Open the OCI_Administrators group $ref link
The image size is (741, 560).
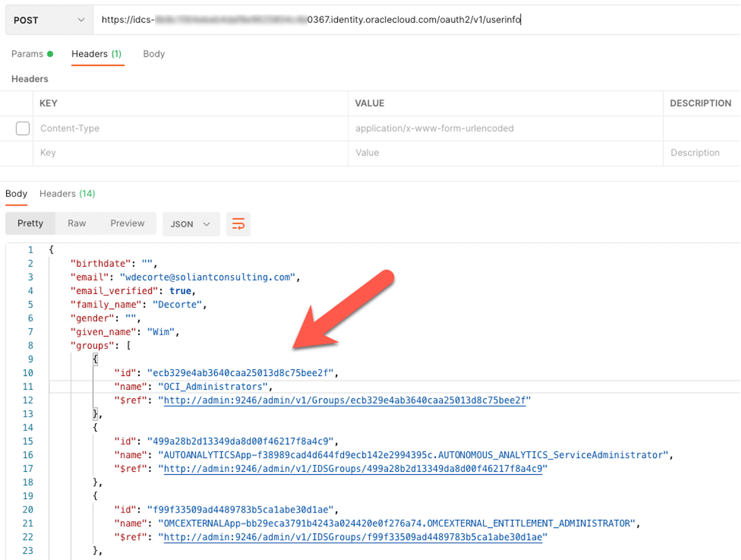coord(344,401)
